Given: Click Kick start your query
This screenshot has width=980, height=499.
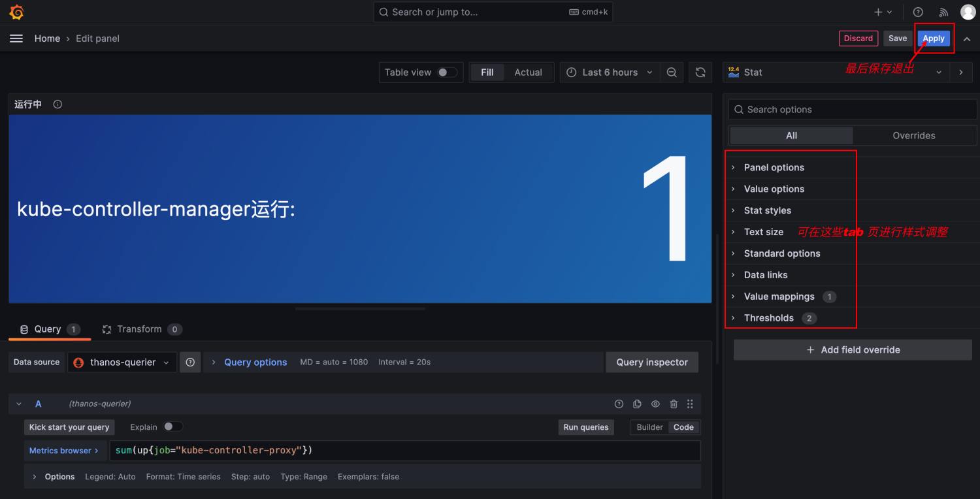Looking at the screenshot, I should click(69, 427).
